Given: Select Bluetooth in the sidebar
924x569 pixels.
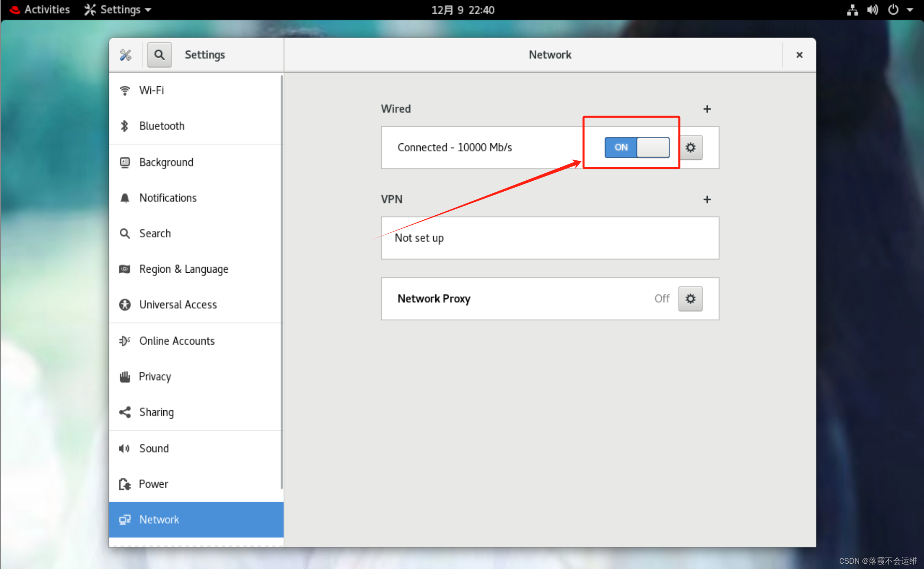Looking at the screenshot, I should pyautogui.click(x=162, y=126).
